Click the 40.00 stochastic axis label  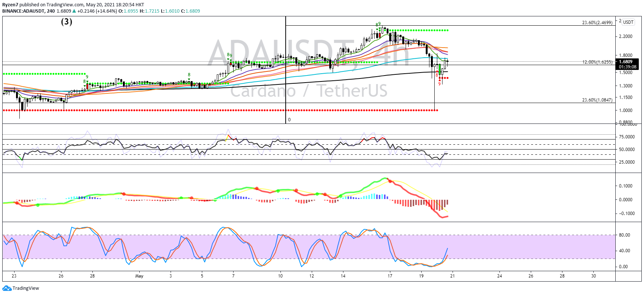pos(624,251)
